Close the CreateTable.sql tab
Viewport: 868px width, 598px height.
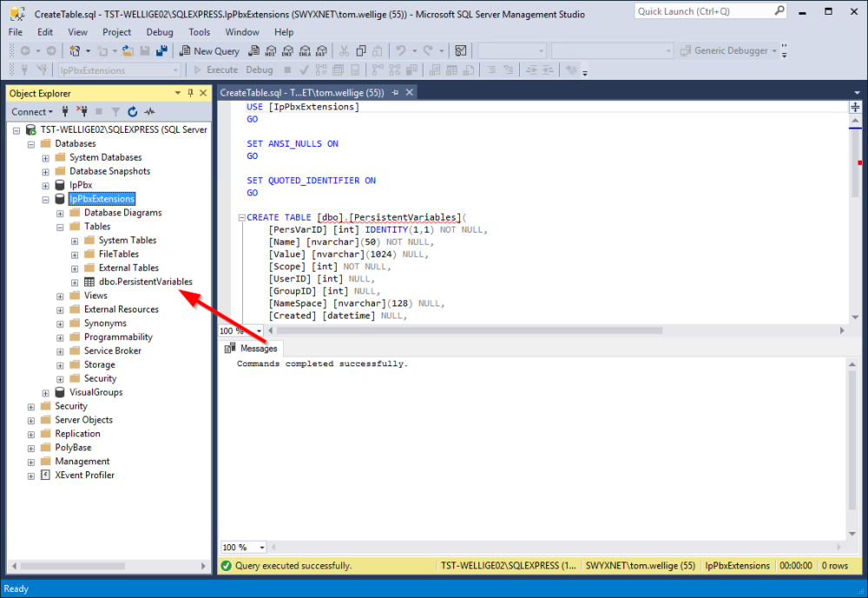coord(410,93)
